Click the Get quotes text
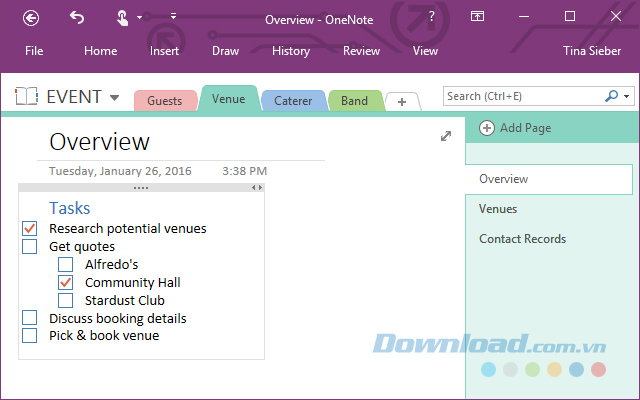This screenshot has height=400, width=640. pos(82,247)
